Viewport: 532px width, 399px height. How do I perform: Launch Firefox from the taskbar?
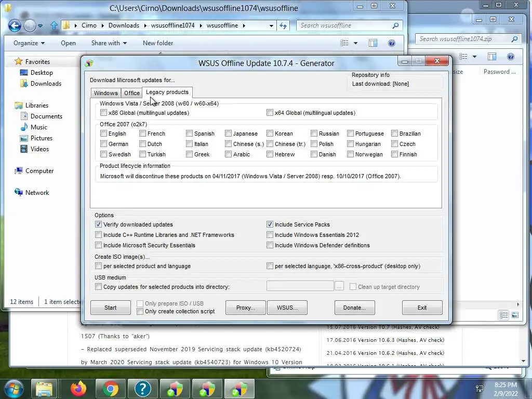tap(78, 389)
